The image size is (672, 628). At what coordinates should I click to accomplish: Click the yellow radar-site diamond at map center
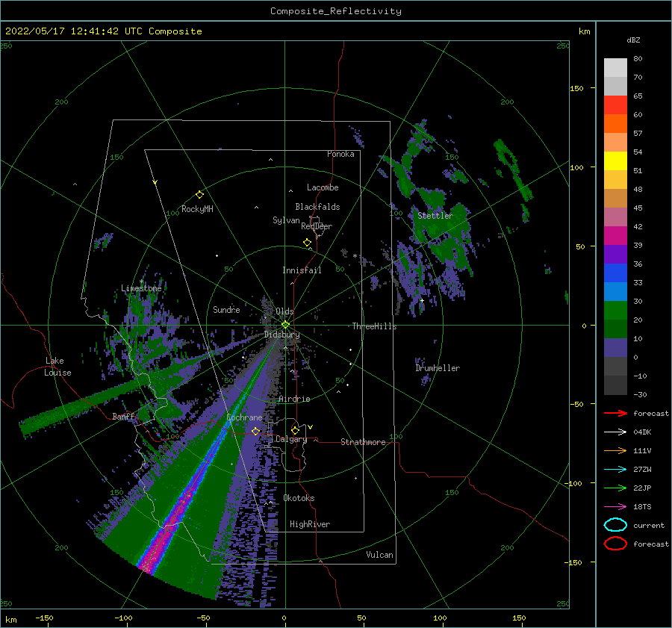[285, 325]
